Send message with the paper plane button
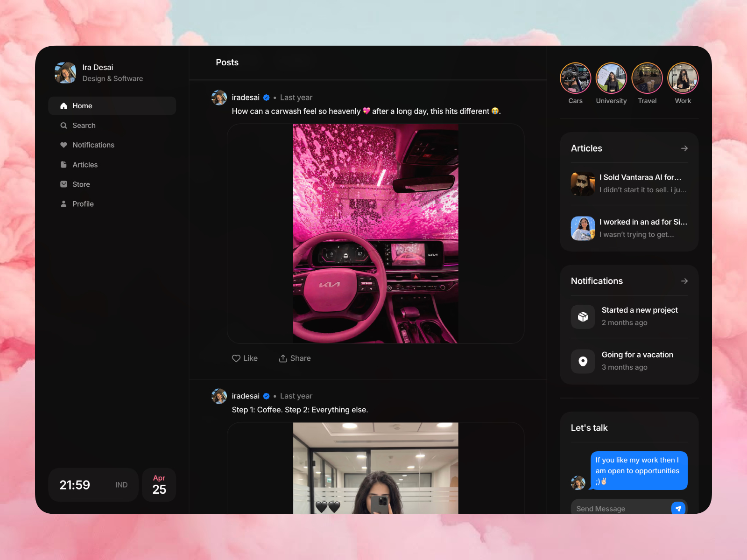Screen dimensions: 747x560 click(678, 508)
